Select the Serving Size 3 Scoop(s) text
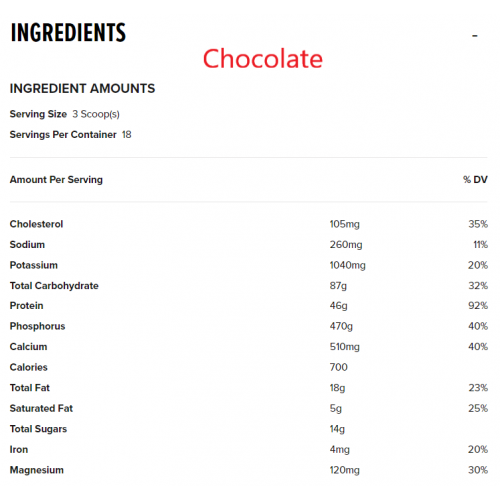 (65, 114)
